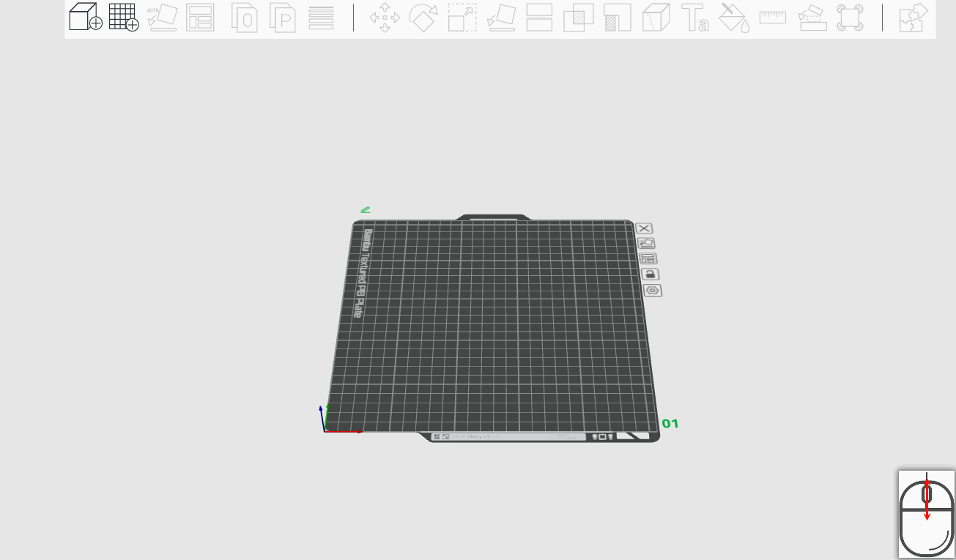956x560 pixels.
Task: Select the Scale tool
Action: [462, 17]
